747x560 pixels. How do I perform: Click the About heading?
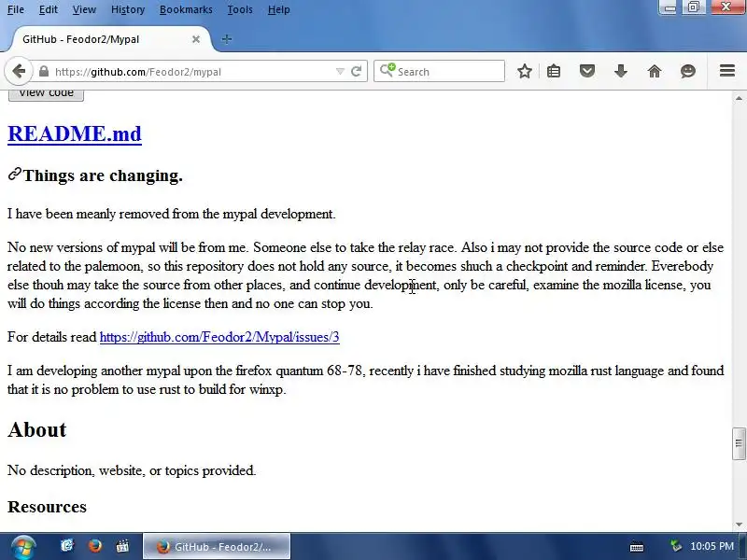pos(37,429)
